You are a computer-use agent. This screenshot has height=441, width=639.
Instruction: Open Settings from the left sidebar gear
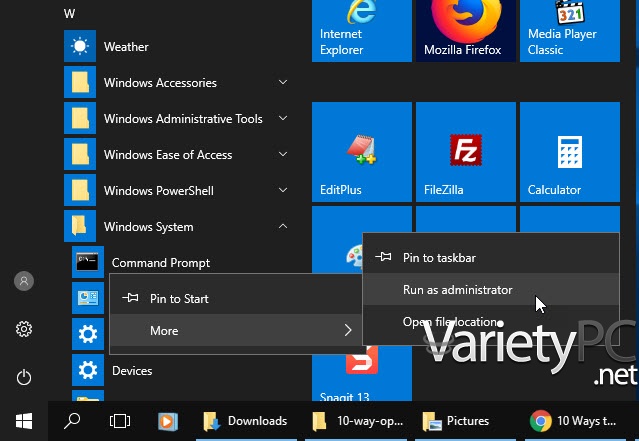pyautogui.click(x=24, y=329)
